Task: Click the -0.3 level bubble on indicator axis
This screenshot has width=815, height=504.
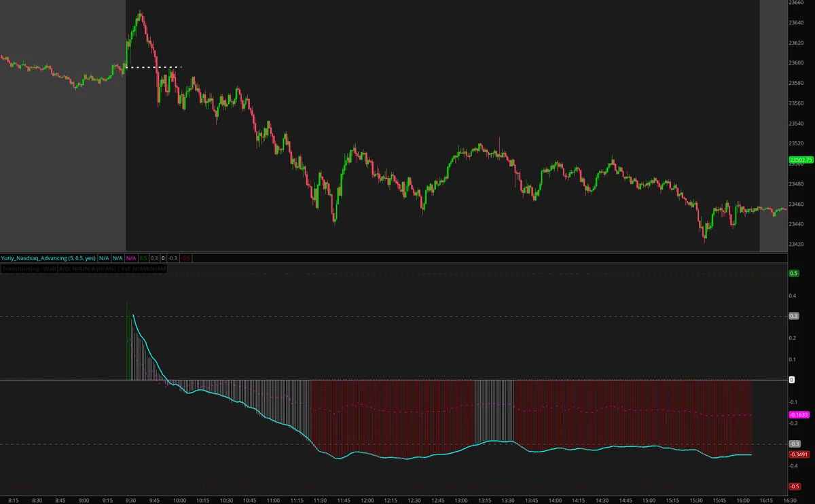Action: pyautogui.click(x=793, y=444)
